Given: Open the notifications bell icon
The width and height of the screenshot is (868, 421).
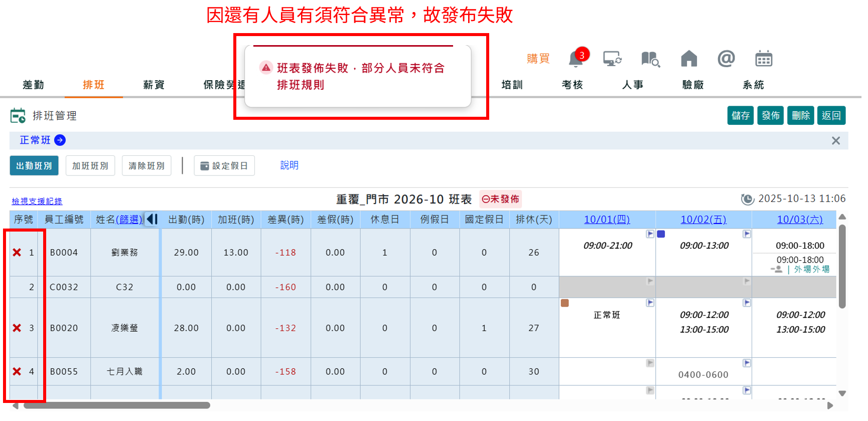Looking at the screenshot, I should 576,59.
